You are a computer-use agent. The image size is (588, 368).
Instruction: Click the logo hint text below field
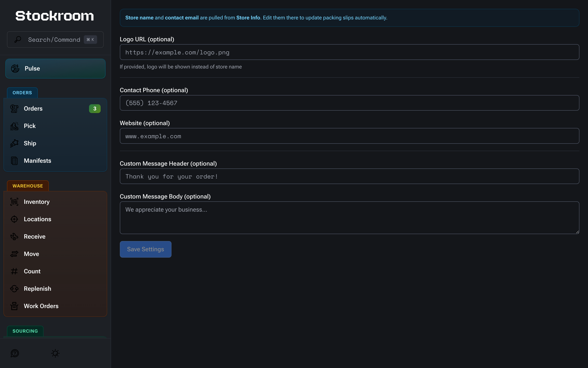[x=181, y=67]
